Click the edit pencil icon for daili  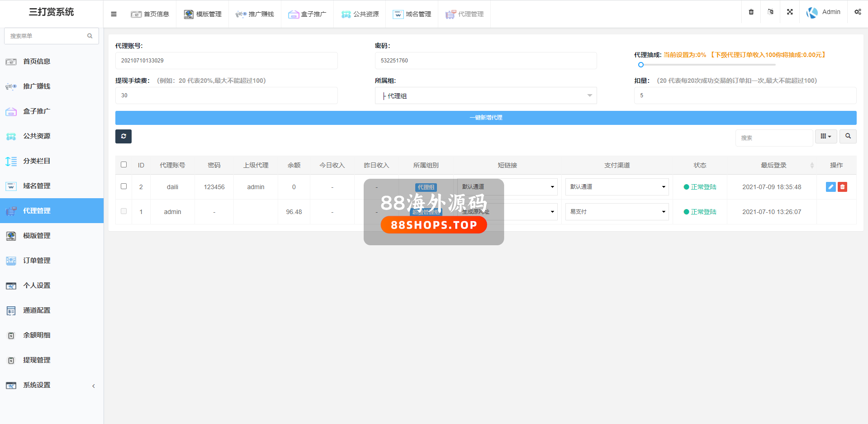[x=830, y=187]
